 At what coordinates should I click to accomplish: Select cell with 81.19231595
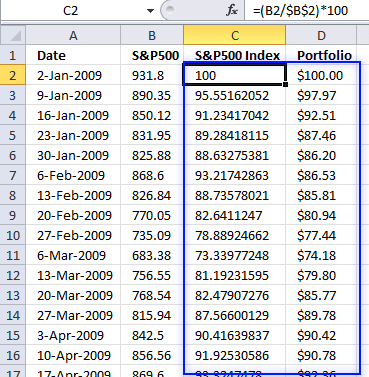[235, 275]
